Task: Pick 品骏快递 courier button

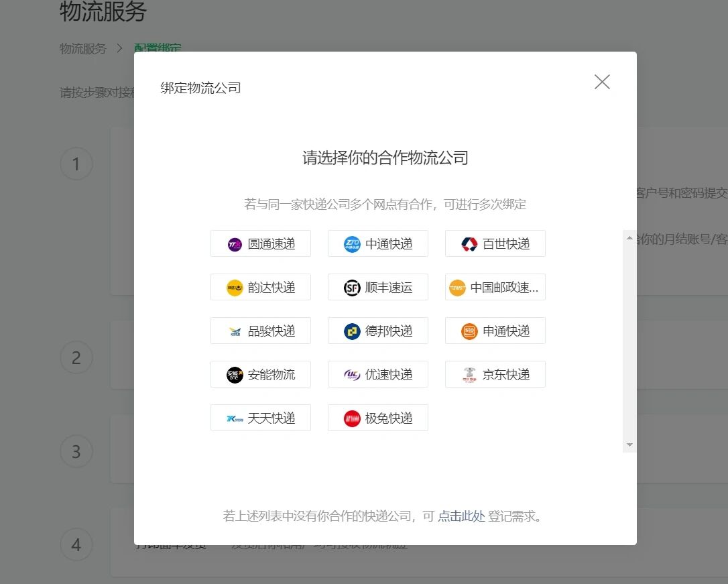Action: click(261, 331)
